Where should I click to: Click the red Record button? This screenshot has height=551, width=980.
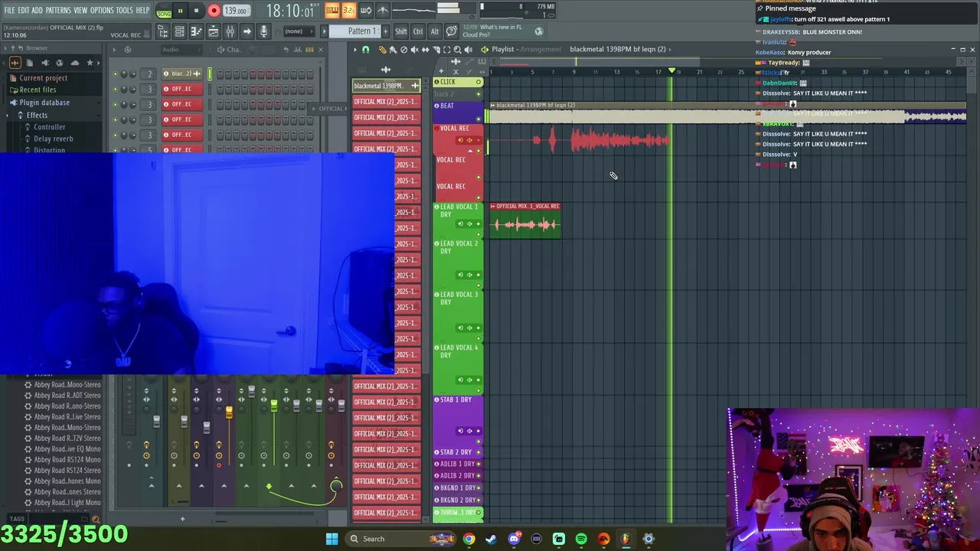click(x=214, y=11)
